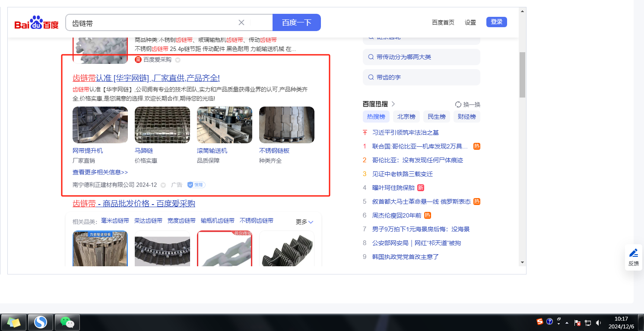This screenshot has height=331, width=644.
Task: Expand the arrow next to 南宁德利正建材有限公司 2024-12
Action: pos(163,185)
